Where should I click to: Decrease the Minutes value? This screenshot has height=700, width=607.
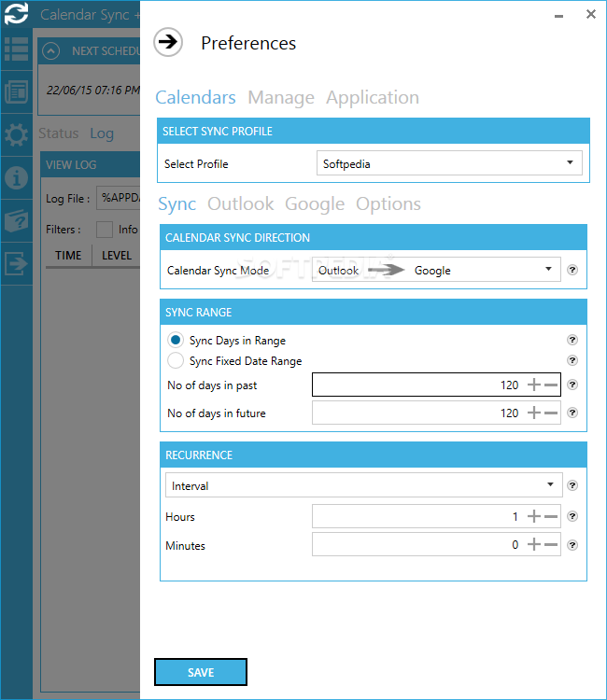coord(551,544)
